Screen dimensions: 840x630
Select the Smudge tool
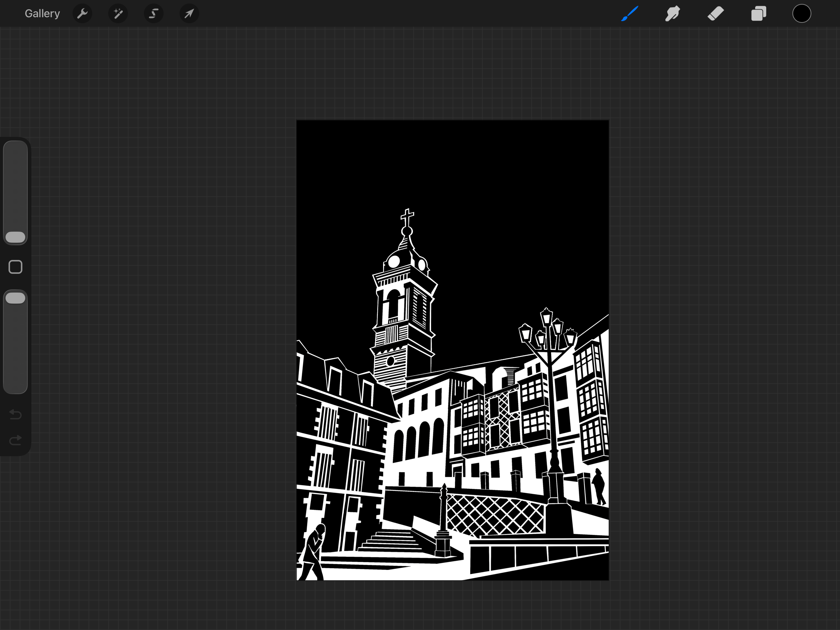672,14
